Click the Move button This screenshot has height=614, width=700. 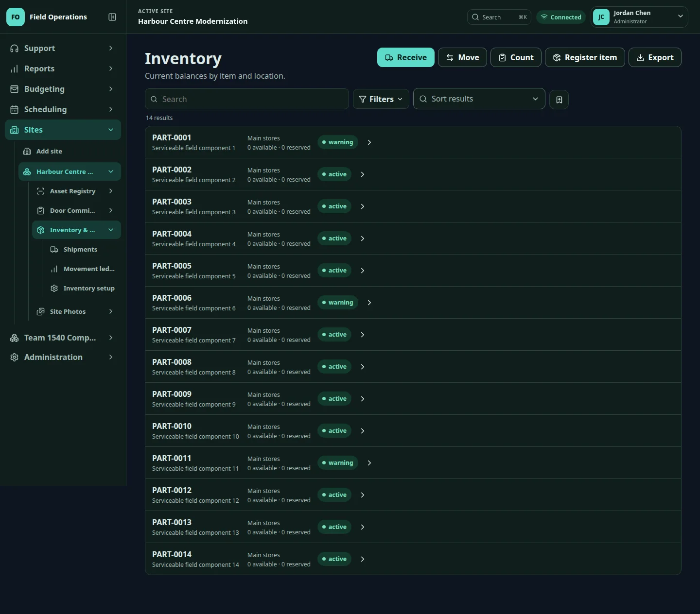(x=462, y=57)
